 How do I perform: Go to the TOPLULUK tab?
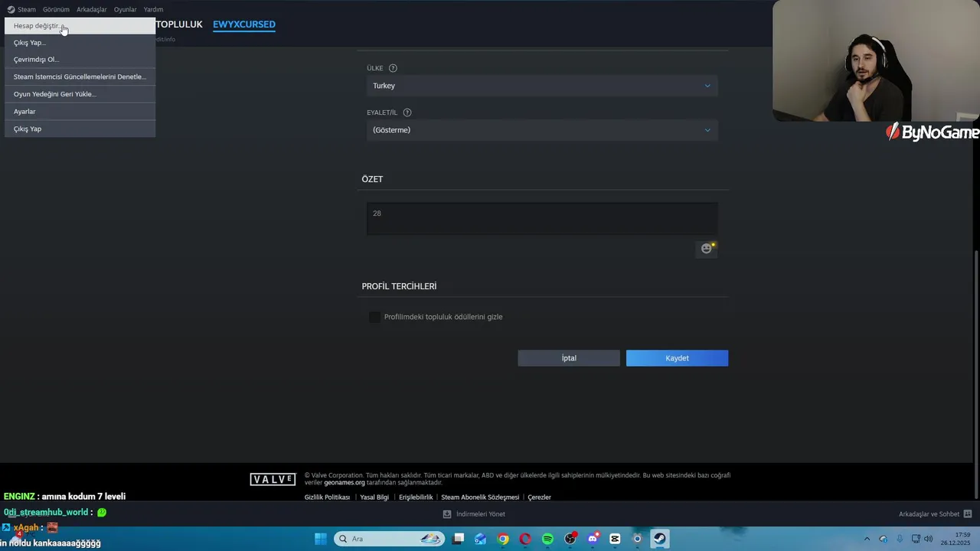[x=179, y=24]
